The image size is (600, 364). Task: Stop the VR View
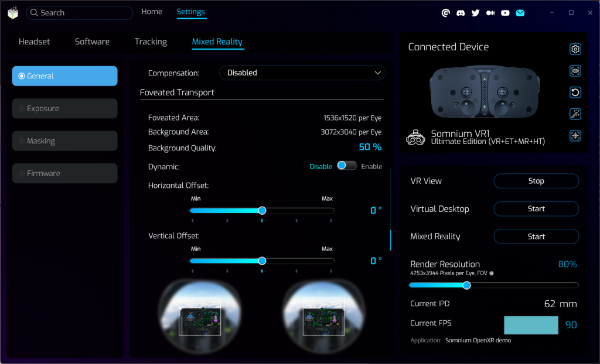coord(536,181)
